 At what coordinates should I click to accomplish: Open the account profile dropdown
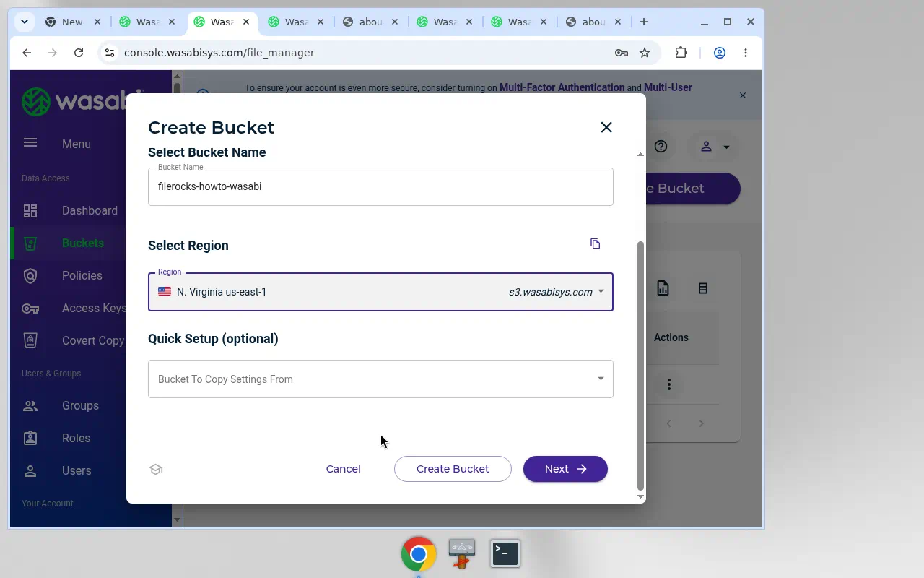(x=714, y=147)
